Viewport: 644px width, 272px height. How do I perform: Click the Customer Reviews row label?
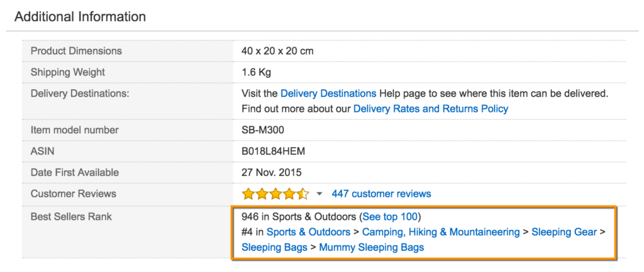point(74,193)
